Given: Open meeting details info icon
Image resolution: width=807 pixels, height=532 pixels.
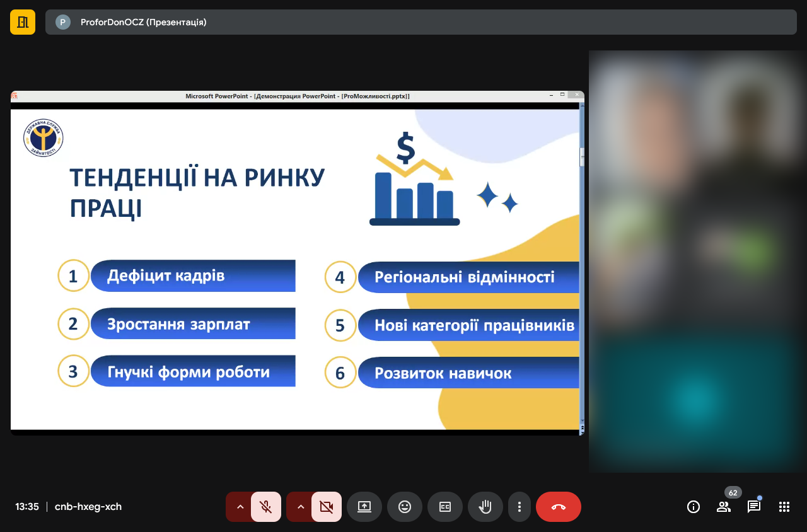Looking at the screenshot, I should [x=694, y=507].
